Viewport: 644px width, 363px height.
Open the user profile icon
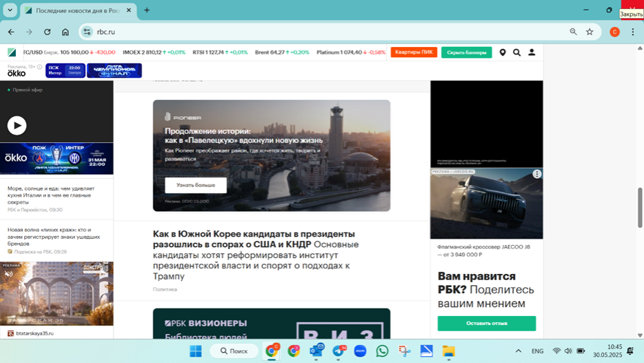click(532, 52)
